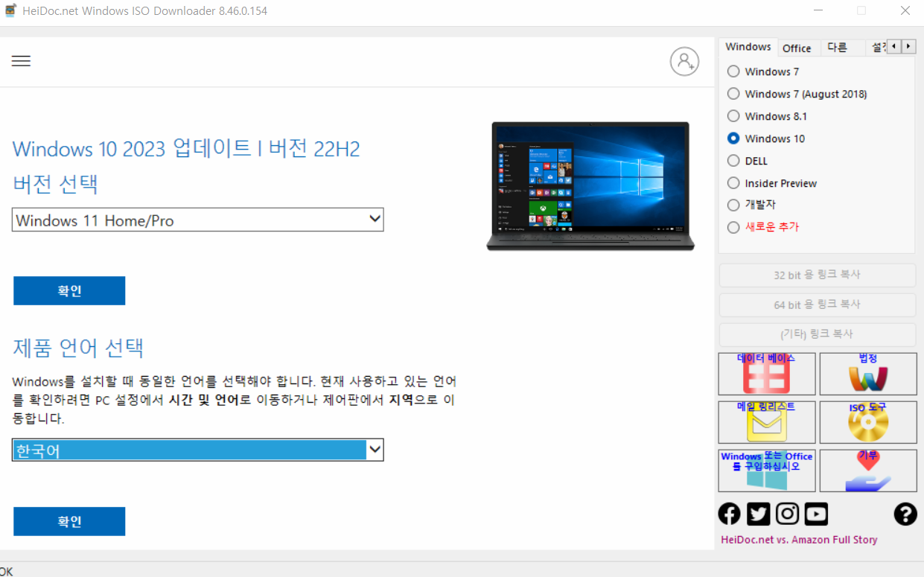Select the DELL radio option
Screen dimensions: 924x577
[748, 161]
